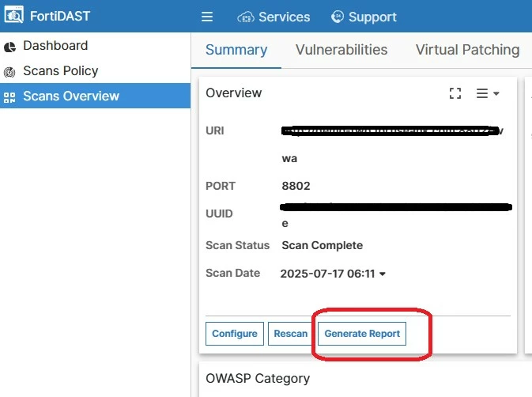Click the FortiDAST logo icon
Screen dimensions: 532x397
[14, 15]
